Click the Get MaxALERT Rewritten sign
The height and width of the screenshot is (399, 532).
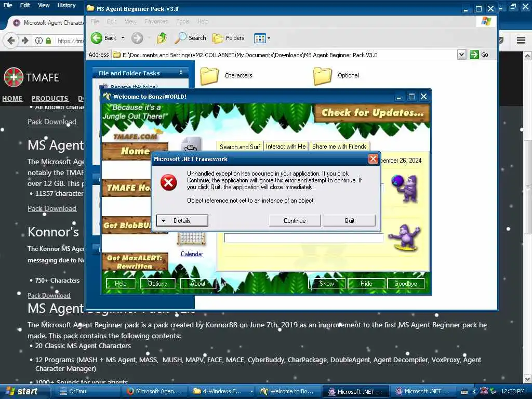coord(135,262)
